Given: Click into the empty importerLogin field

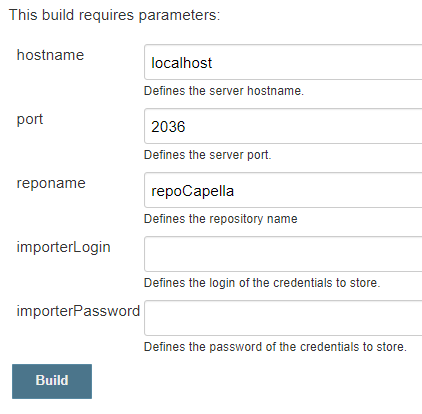Looking at the screenshot, I should (x=283, y=254).
